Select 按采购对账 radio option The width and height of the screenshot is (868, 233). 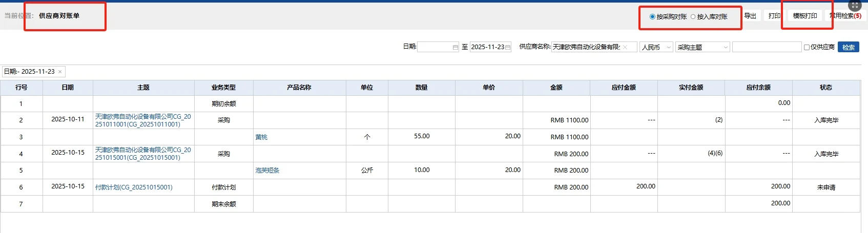652,17
